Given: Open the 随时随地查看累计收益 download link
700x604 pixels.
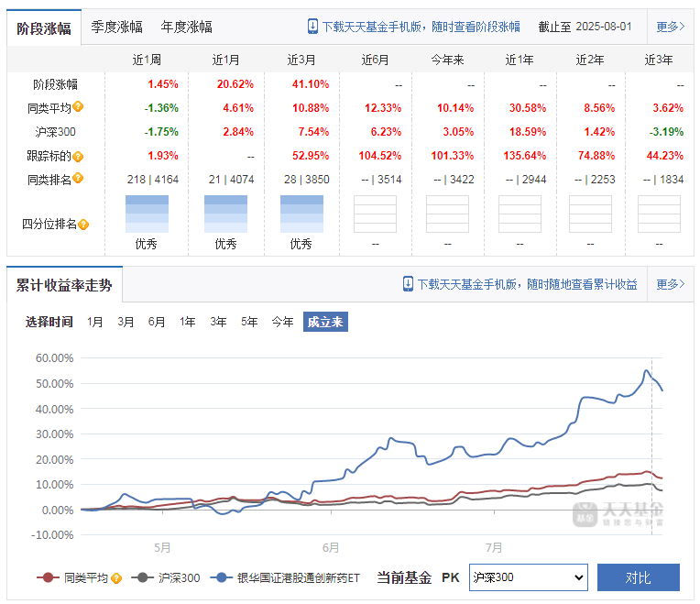Looking at the screenshot, I should [527, 284].
